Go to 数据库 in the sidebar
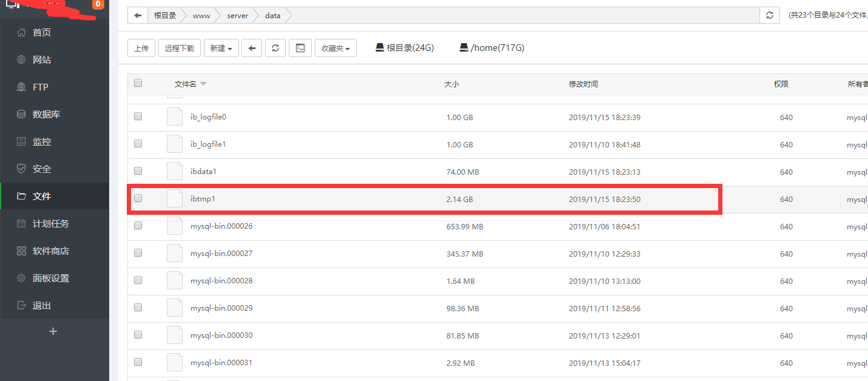868x381 pixels. click(x=46, y=114)
